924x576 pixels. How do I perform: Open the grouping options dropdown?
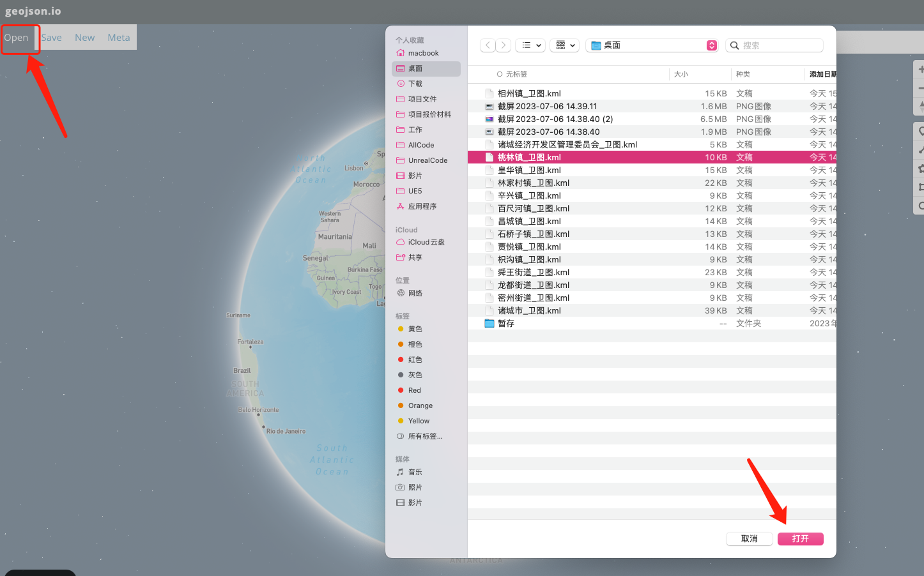565,45
